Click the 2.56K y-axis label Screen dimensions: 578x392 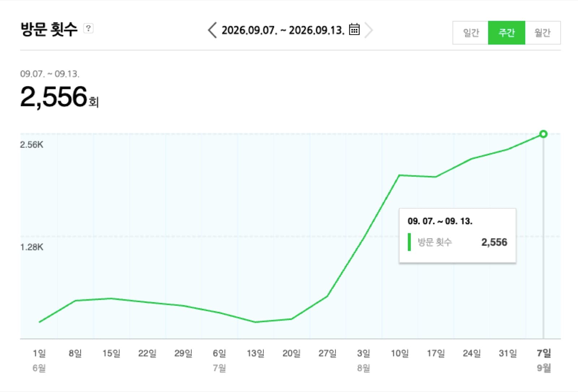pos(31,145)
